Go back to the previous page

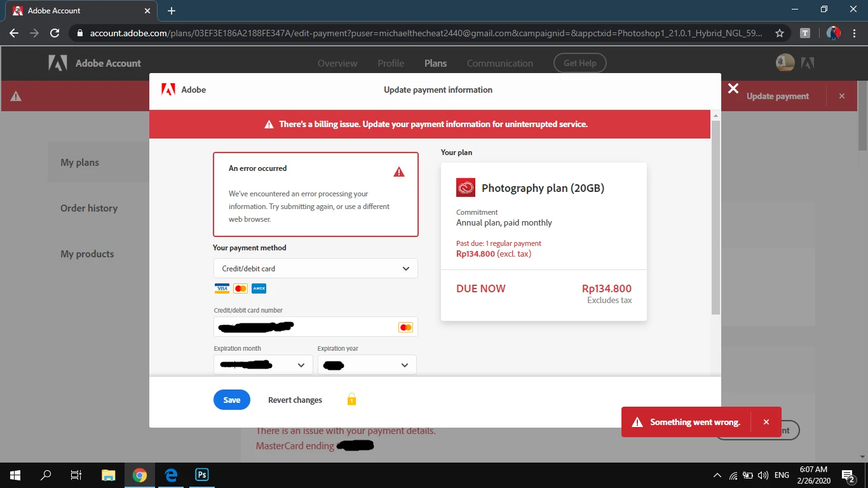tap(14, 33)
